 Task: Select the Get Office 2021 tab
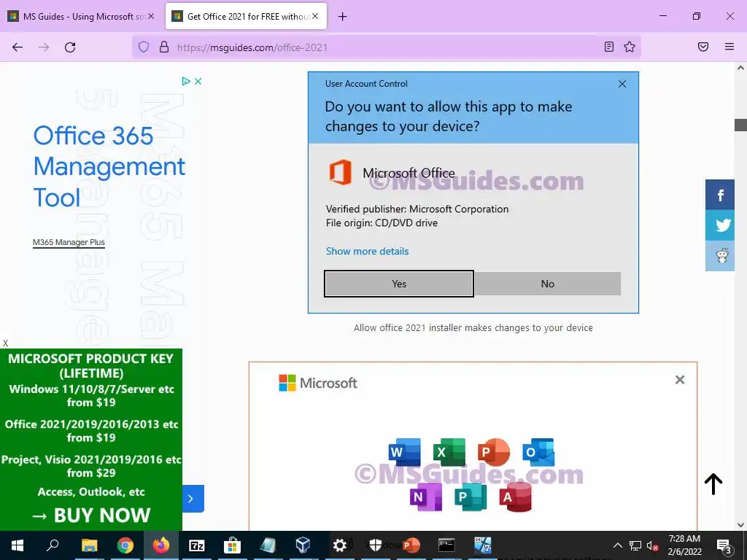[x=247, y=16]
